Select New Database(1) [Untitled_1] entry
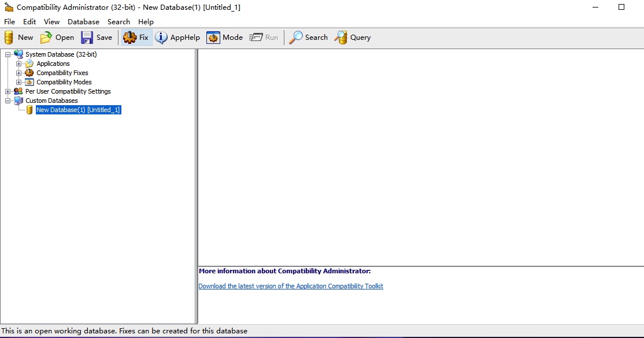The width and height of the screenshot is (644, 338). click(79, 110)
